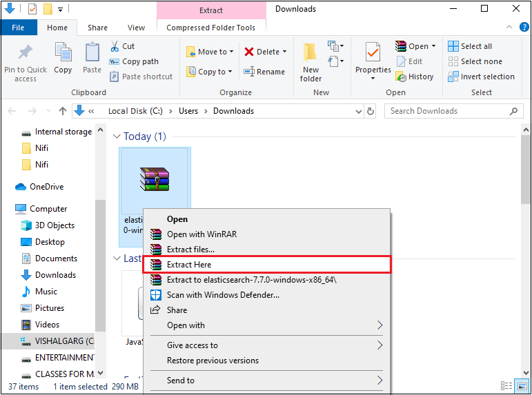
Task: Collapse the ribbon with the chevron
Action: point(509,27)
